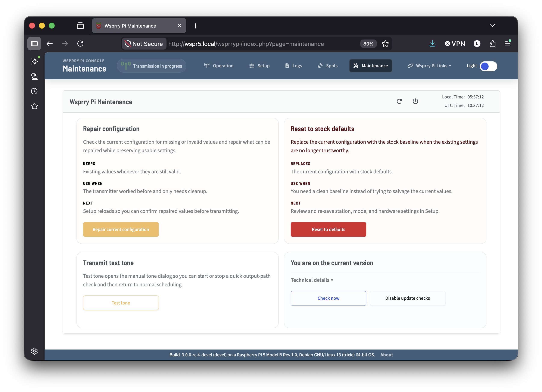Select the Wsprry Pi Maintenance browser tab
The height and width of the screenshot is (392, 542).
point(139,26)
